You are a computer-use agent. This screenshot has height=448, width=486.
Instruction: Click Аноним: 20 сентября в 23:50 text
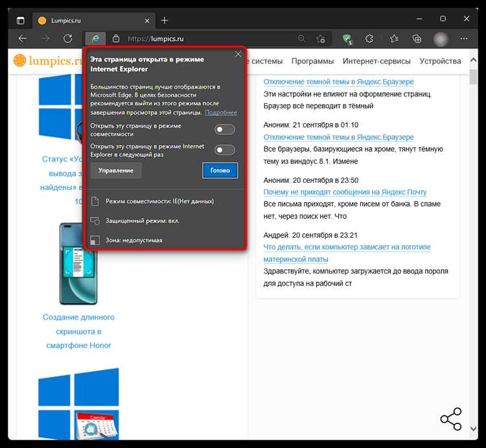coord(311,180)
